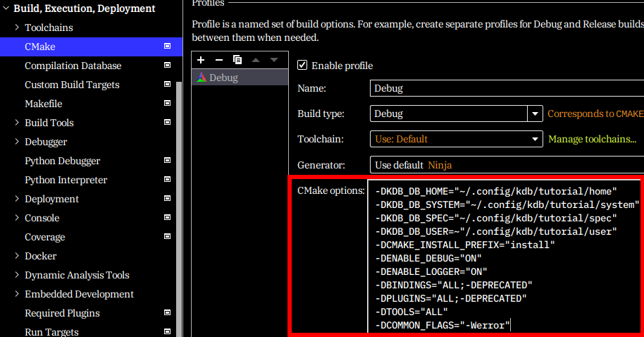Click the remove profile minus icon

218,60
